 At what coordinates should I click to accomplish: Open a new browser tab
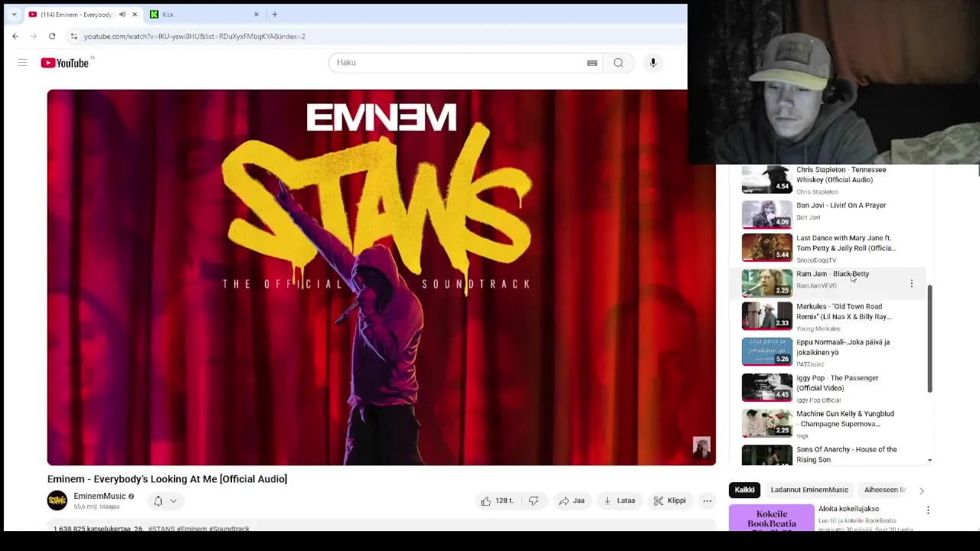pos(274,15)
